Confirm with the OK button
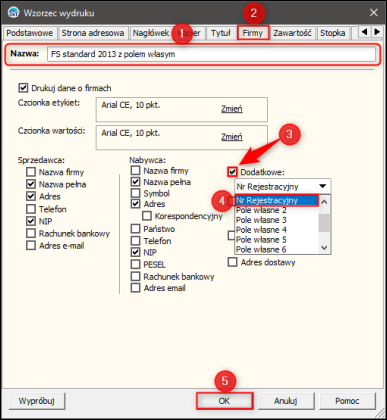Image resolution: width=387 pixels, height=420 pixels. (x=224, y=401)
